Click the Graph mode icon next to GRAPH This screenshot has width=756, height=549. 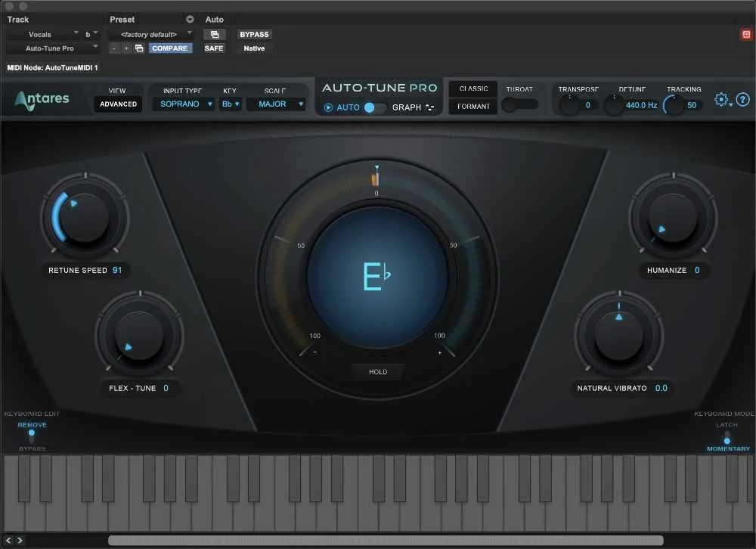coord(430,107)
